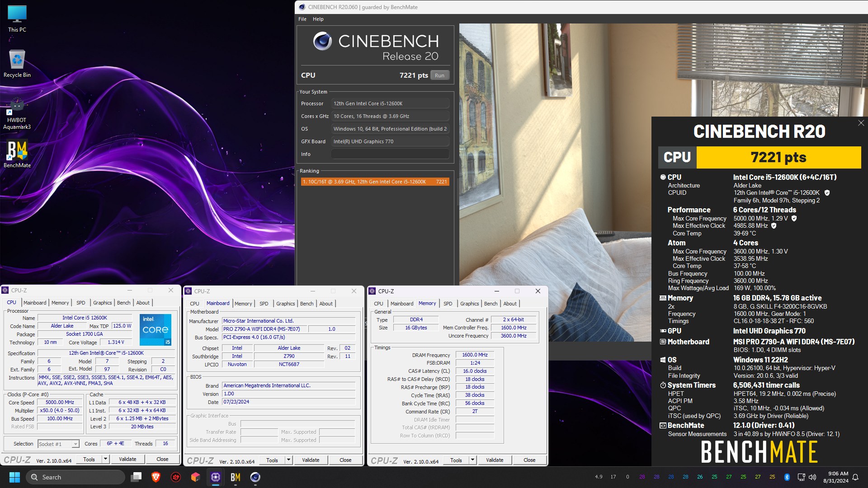Switch to CPU-Z via its taskbar icon
The height and width of the screenshot is (488, 868).
(216, 477)
